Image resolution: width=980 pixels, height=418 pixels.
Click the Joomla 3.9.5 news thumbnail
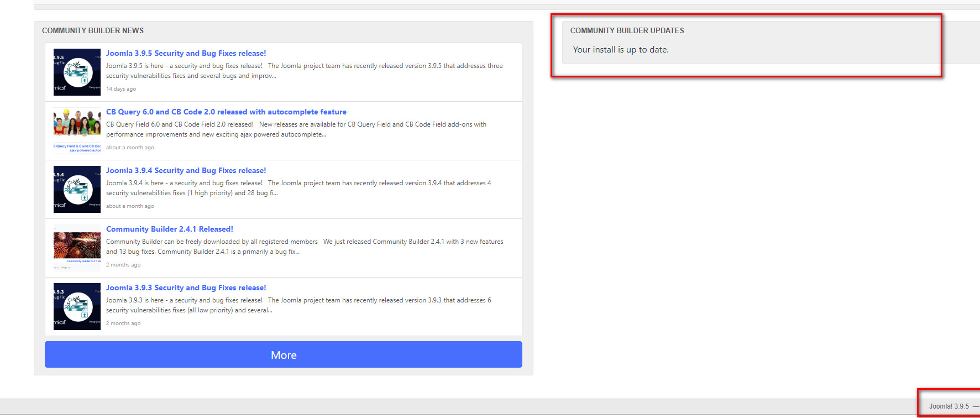(x=77, y=72)
